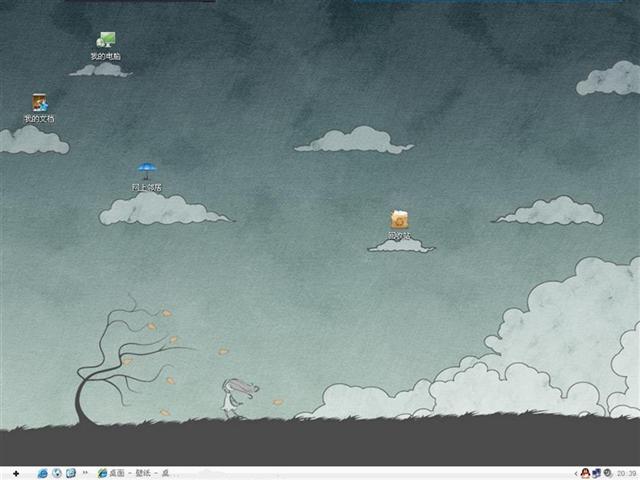
Task: Click the globe browser quick launch icon
Action: 57,473
